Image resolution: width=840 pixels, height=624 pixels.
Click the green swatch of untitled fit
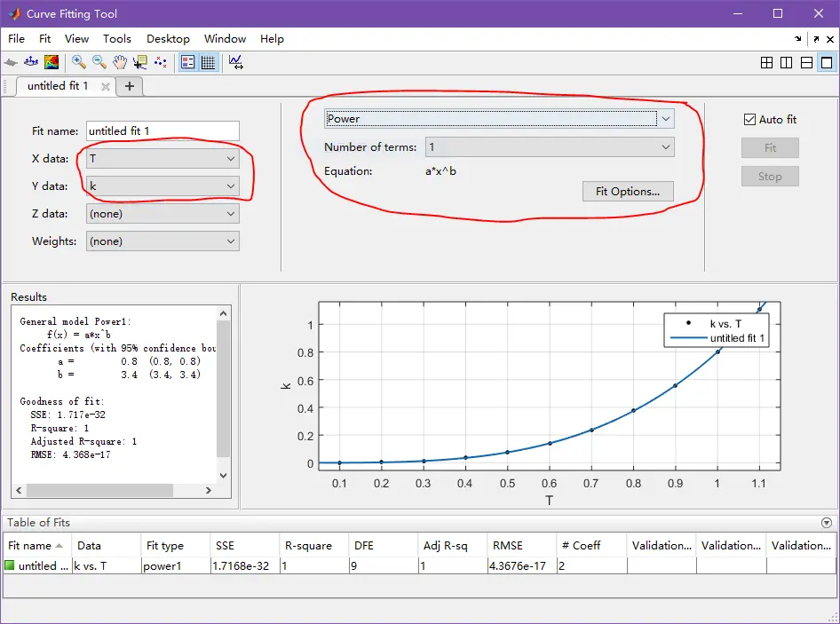point(9,565)
